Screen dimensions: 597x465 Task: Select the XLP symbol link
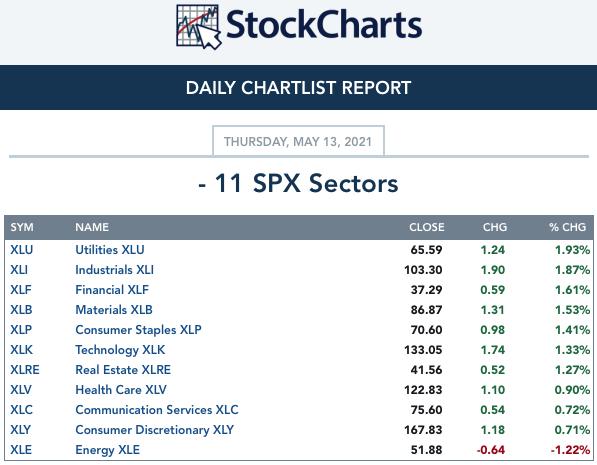(x=21, y=330)
